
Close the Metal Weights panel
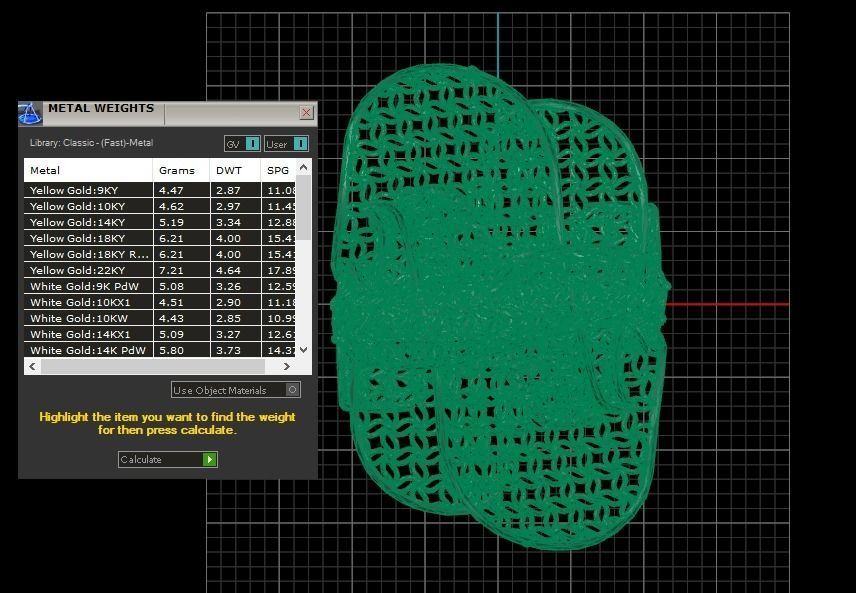(306, 112)
